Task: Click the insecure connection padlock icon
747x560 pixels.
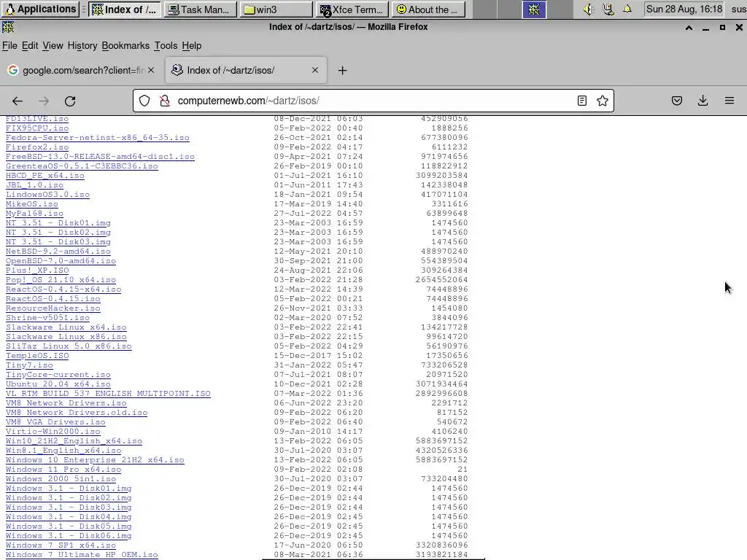Action: click(165, 101)
